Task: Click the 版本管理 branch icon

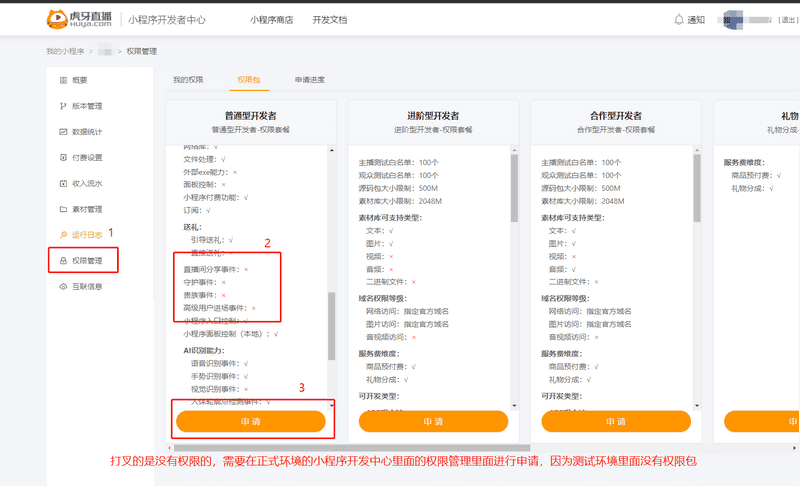Action: click(x=63, y=106)
